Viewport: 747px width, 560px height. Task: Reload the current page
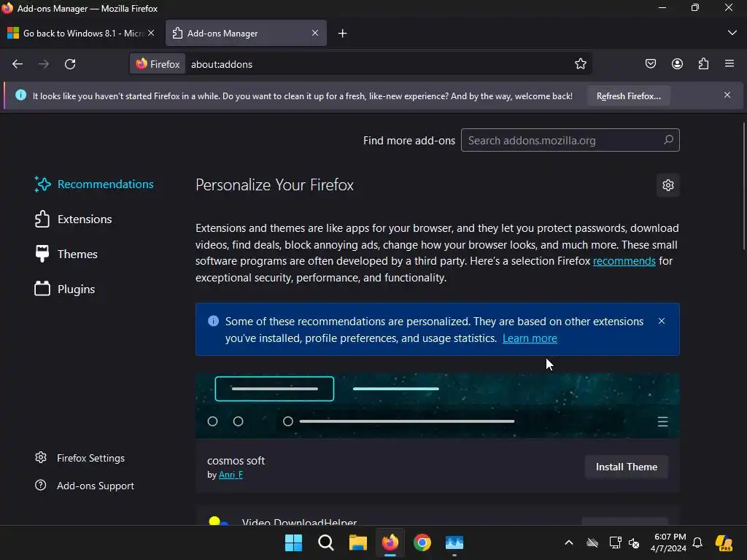(x=70, y=64)
